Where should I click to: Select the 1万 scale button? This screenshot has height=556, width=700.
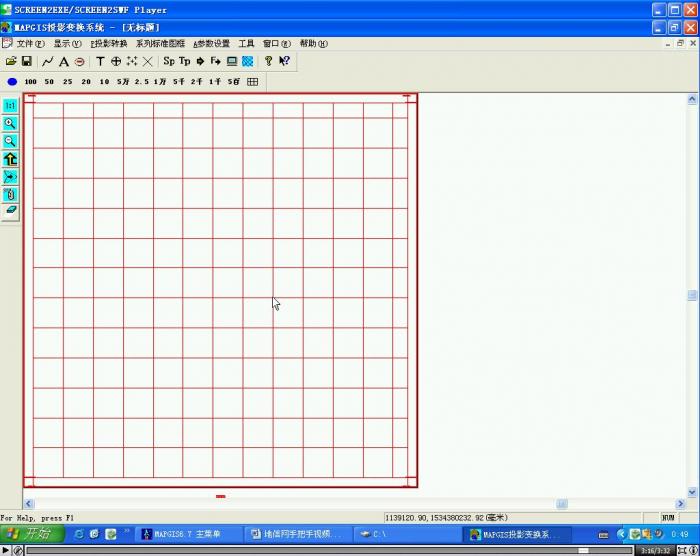159,82
